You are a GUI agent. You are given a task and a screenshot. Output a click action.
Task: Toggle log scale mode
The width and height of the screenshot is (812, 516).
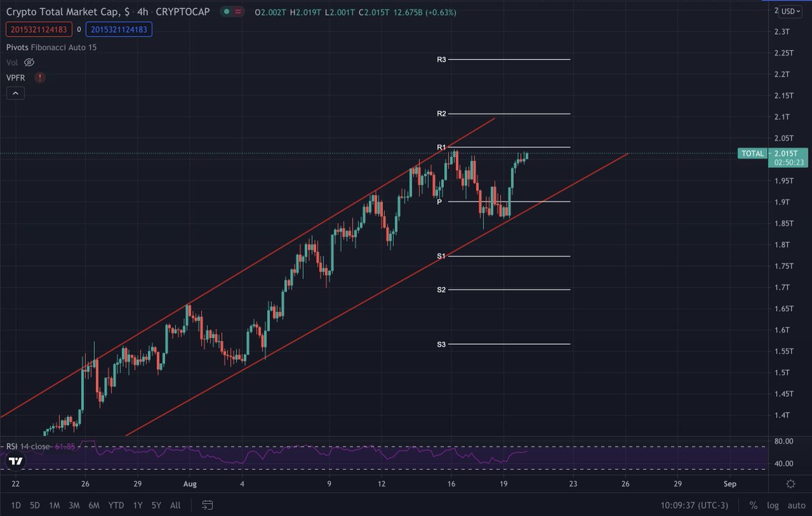click(773, 505)
